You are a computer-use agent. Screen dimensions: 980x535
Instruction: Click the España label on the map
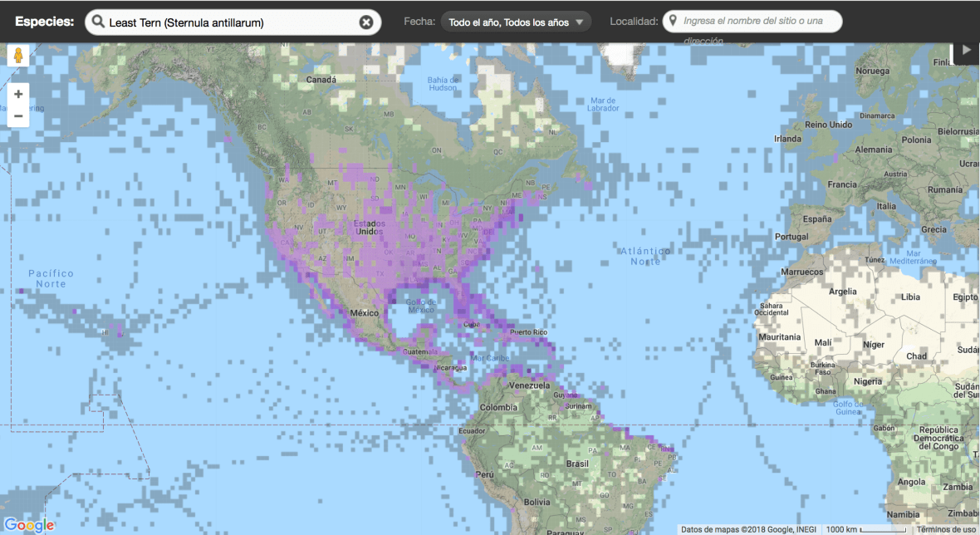pos(817,219)
